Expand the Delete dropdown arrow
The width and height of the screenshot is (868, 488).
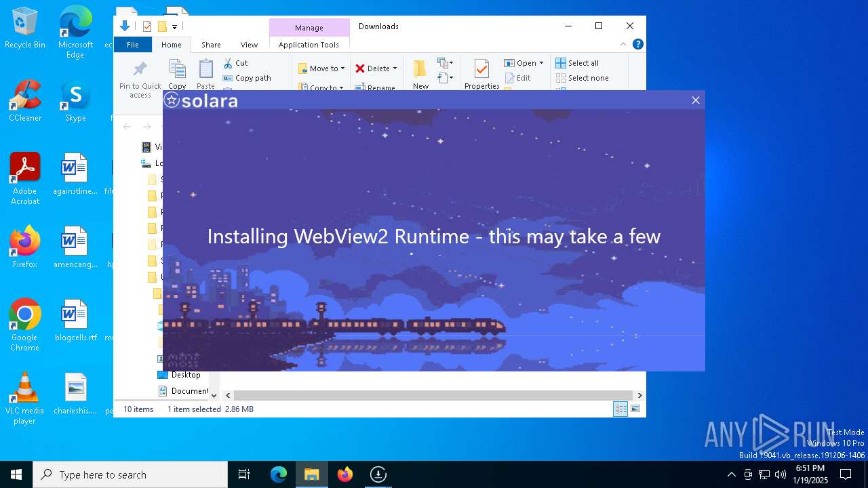(x=395, y=68)
